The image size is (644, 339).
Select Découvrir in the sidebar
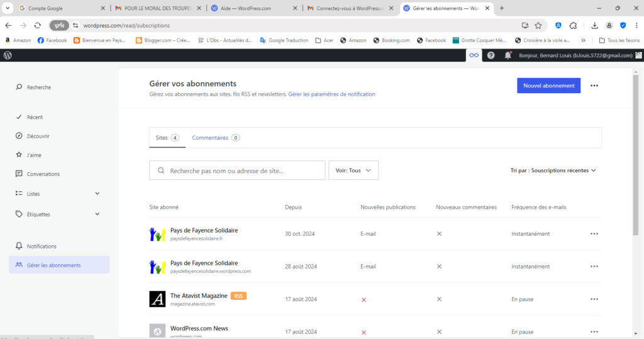(x=38, y=136)
